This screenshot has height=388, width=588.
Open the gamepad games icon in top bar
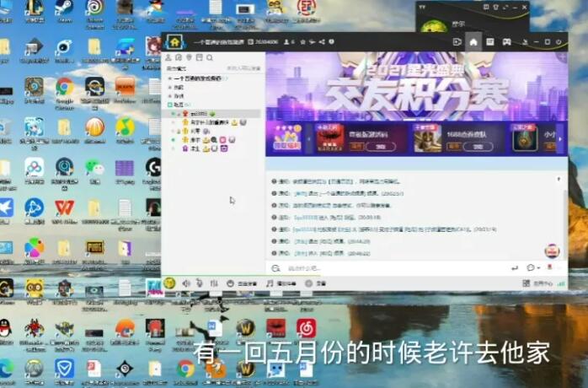[509, 41]
